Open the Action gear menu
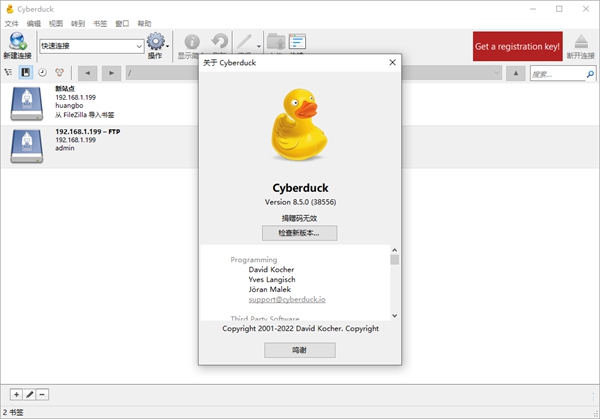This screenshot has height=419, width=600. [x=155, y=43]
